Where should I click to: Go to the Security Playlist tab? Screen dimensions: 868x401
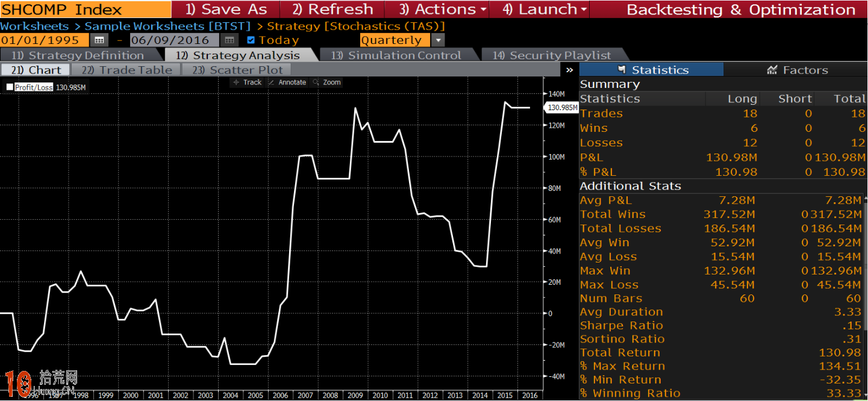pos(551,55)
